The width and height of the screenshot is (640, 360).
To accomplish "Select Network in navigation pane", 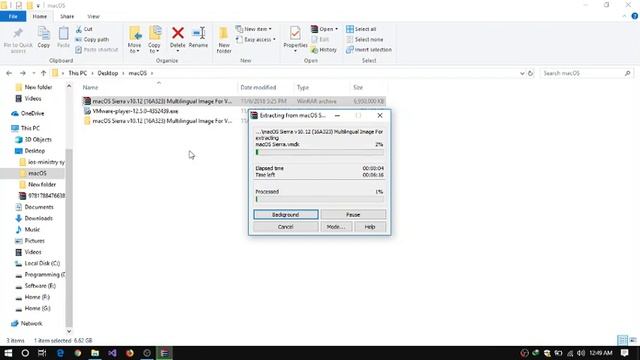I will (31, 323).
